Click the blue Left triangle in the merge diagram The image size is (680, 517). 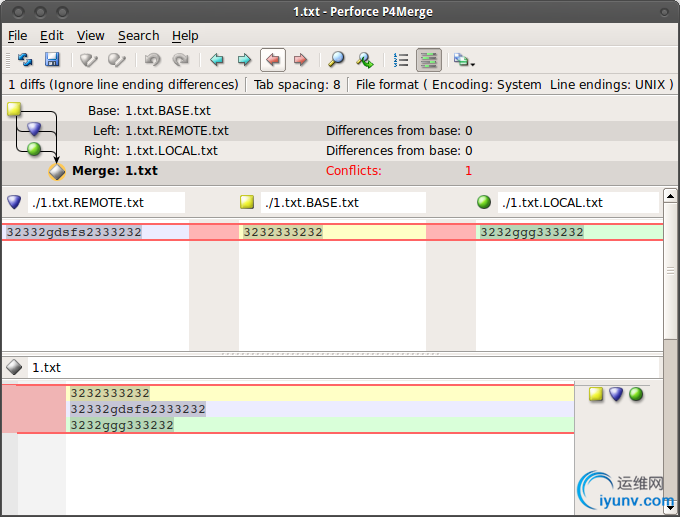click(x=34, y=128)
